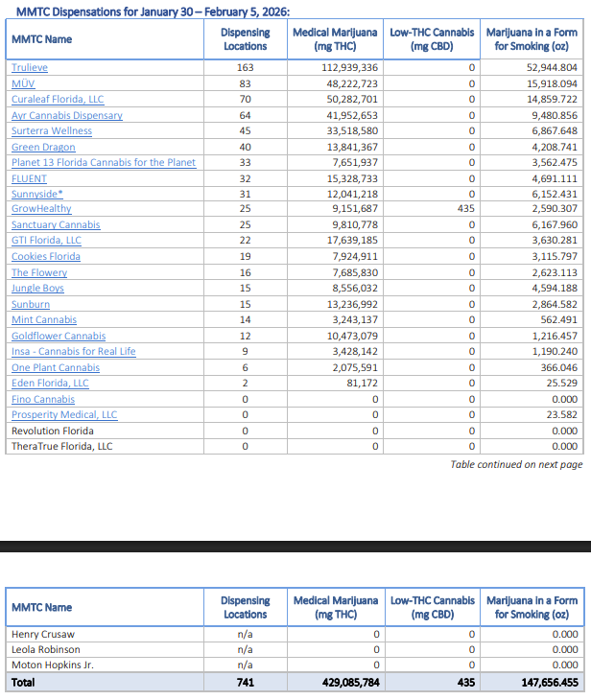The width and height of the screenshot is (591, 700).
Task: Select the Revolution Florida name cell
Action: (x=53, y=431)
